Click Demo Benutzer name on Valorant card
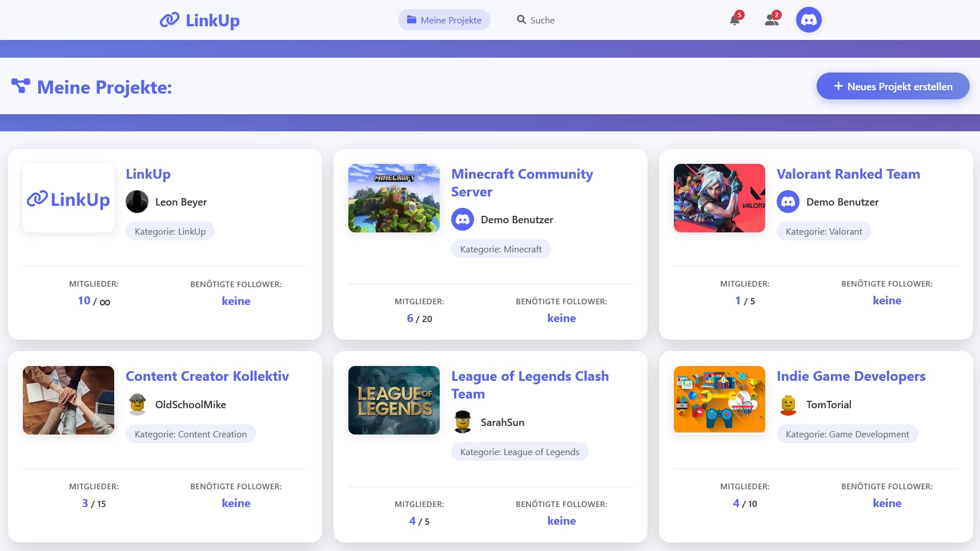The height and width of the screenshot is (551, 980). 842,202
